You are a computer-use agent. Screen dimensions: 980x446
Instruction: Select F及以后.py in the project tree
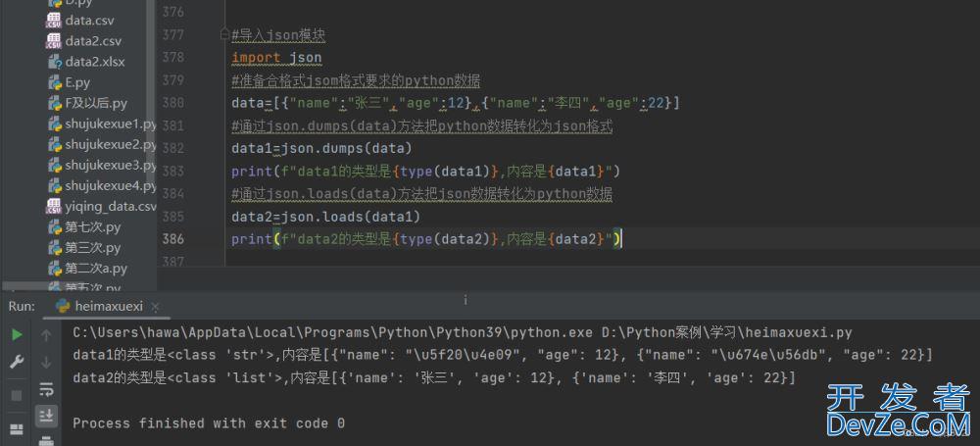point(96,103)
